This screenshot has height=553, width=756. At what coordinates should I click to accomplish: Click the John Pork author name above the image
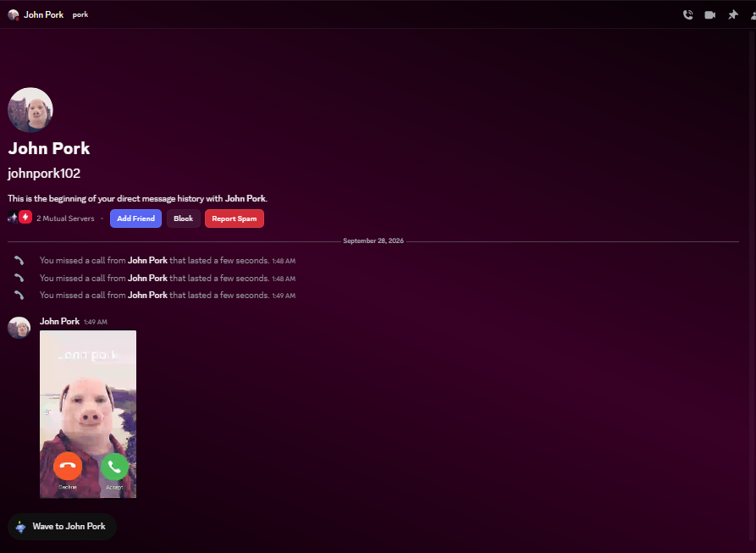click(60, 321)
